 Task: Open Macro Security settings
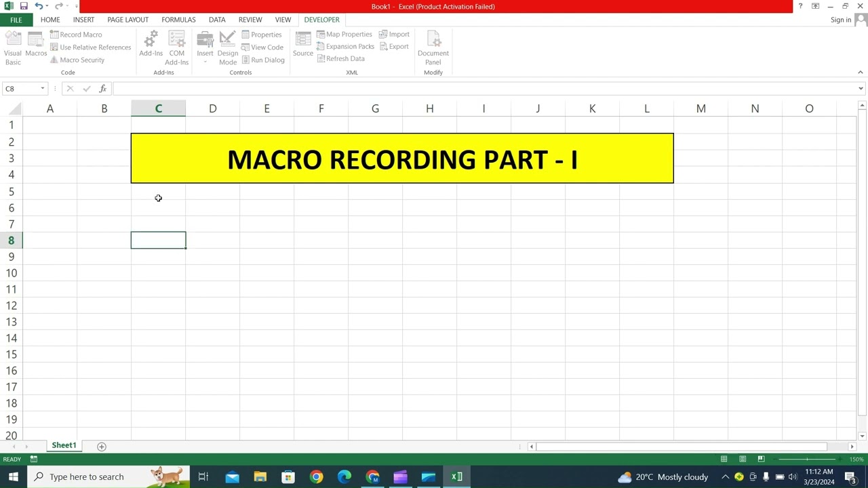tap(77, 60)
